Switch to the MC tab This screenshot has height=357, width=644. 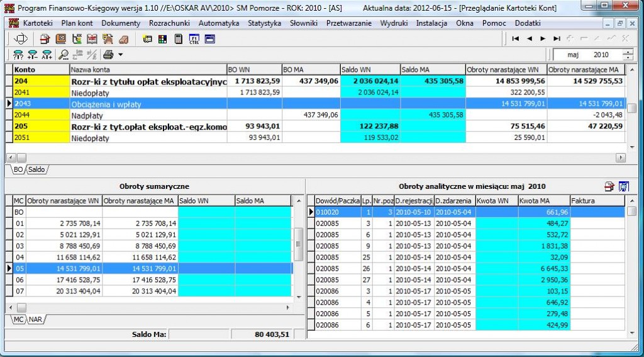(x=18, y=320)
